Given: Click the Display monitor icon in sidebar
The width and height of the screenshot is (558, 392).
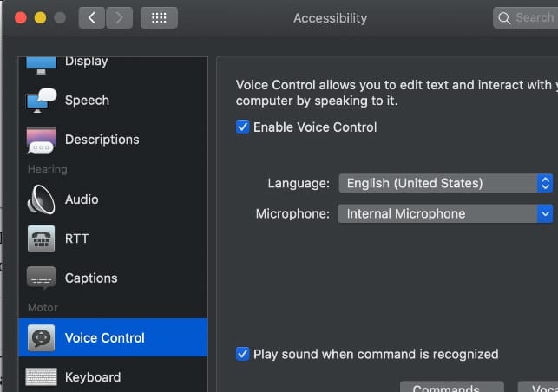Looking at the screenshot, I should click(41, 62).
